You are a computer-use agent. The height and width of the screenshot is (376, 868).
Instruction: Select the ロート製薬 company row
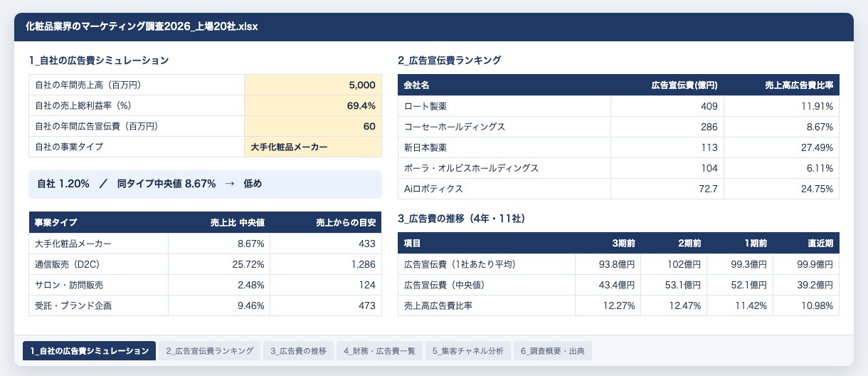618,106
